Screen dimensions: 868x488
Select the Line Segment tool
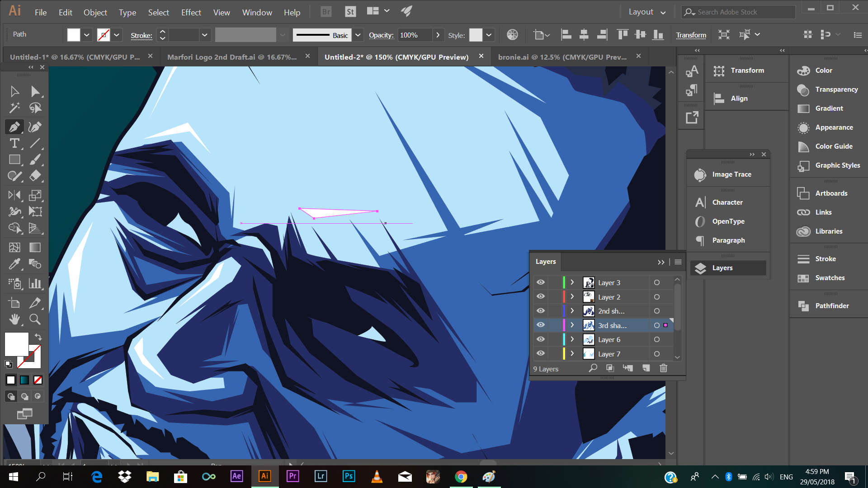35,143
